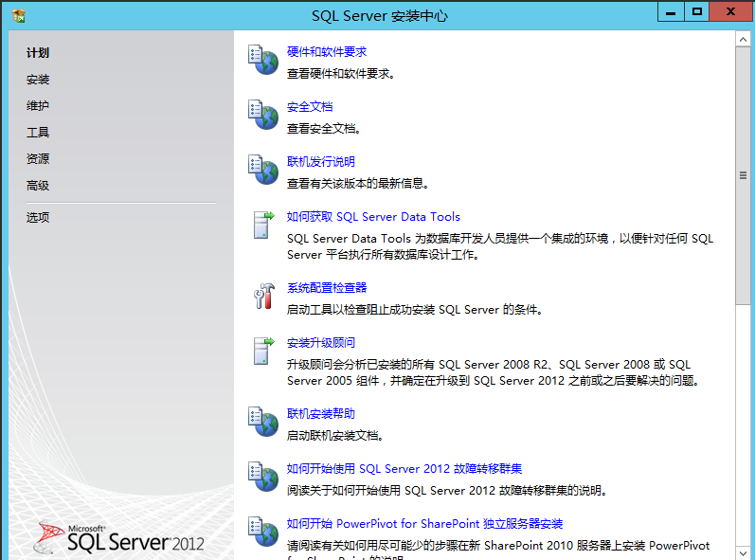The image size is (755, 560).
Task: Maximize the SQL Server 安装中心 window
Action: (x=696, y=12)
